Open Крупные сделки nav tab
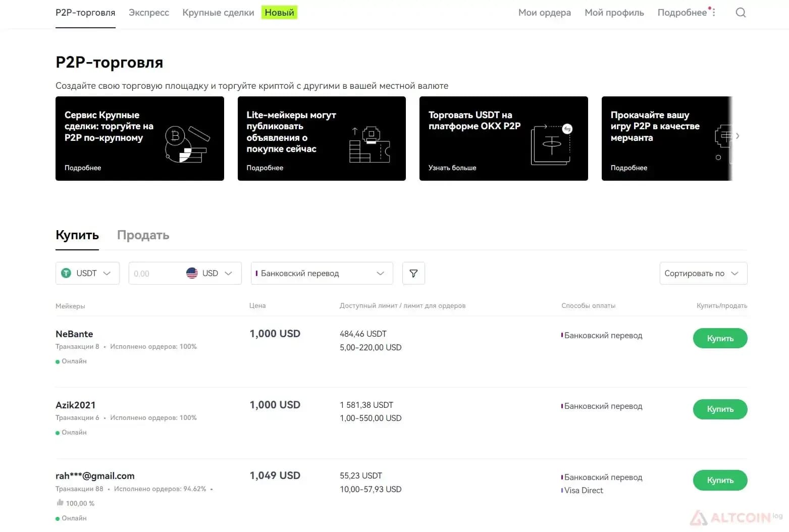Viewport: 789px width, 532px height. 218,13
